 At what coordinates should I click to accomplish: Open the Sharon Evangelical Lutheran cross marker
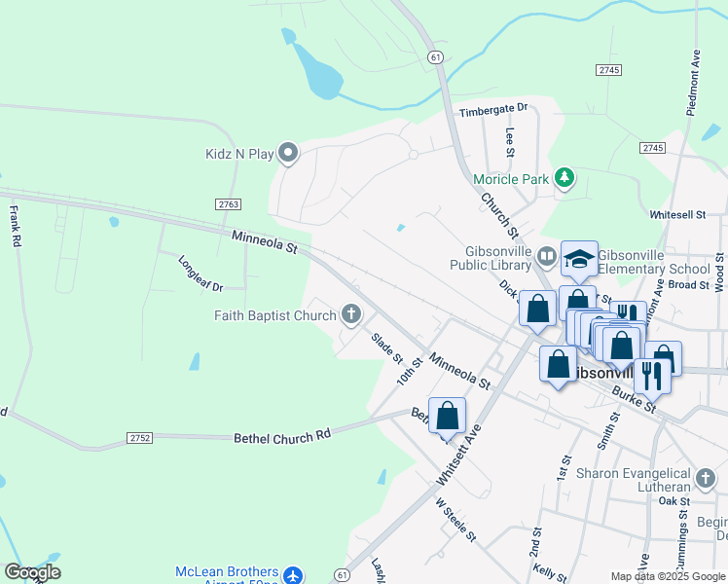[706, 478]
